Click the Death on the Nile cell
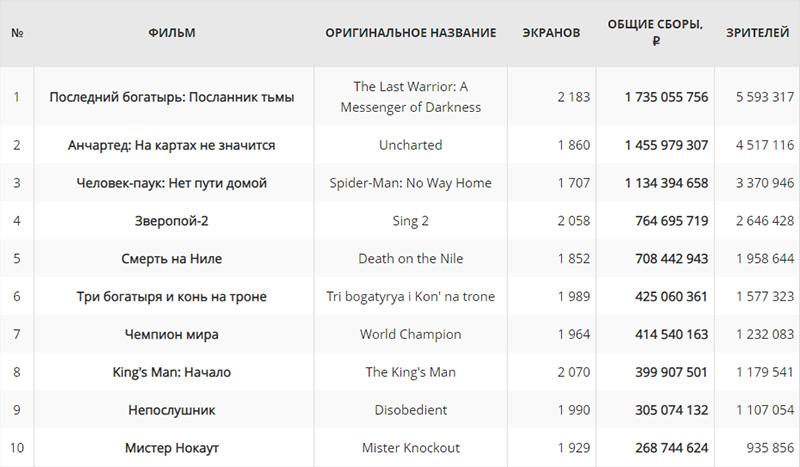Image resolution: width=800 pixels, height=467 pixels. point(411,258)
